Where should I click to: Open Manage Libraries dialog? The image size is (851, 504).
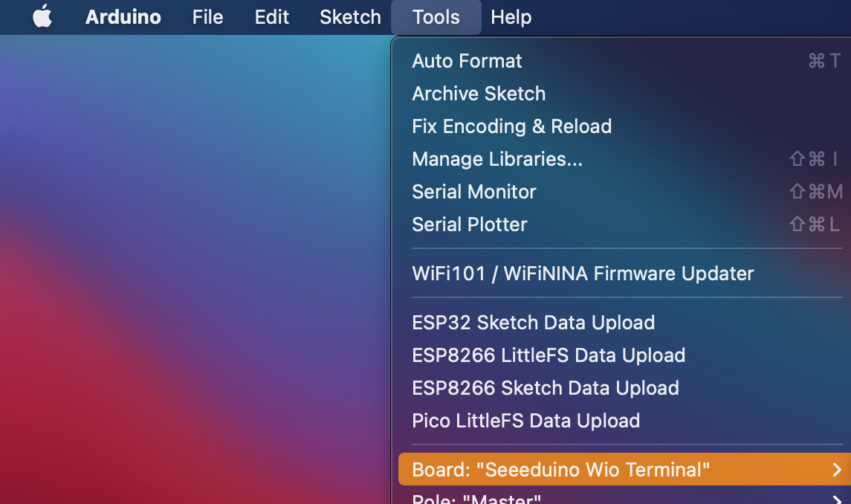pyautogui.click(x=497, y=159)
